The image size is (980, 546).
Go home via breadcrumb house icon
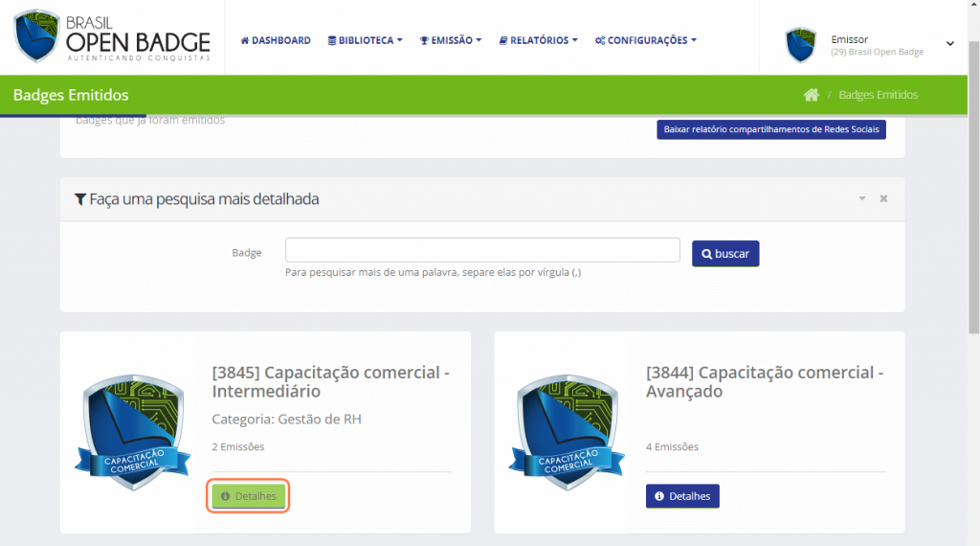pyautogui.click(x=812, y=95)
